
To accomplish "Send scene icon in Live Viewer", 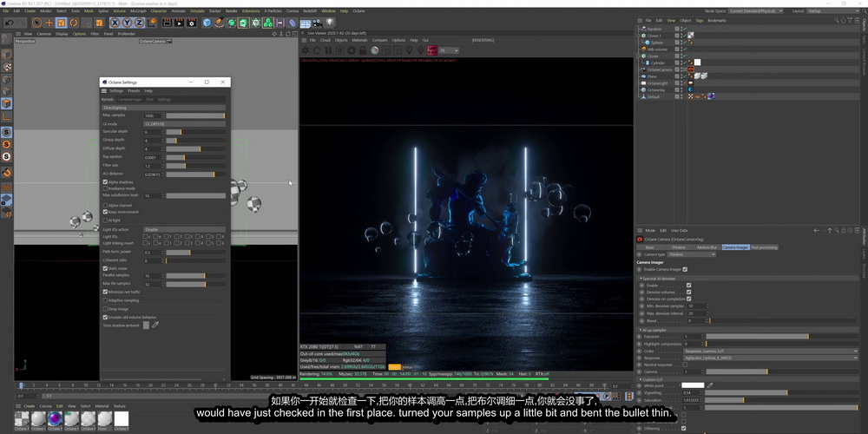I will click(305, 50).
